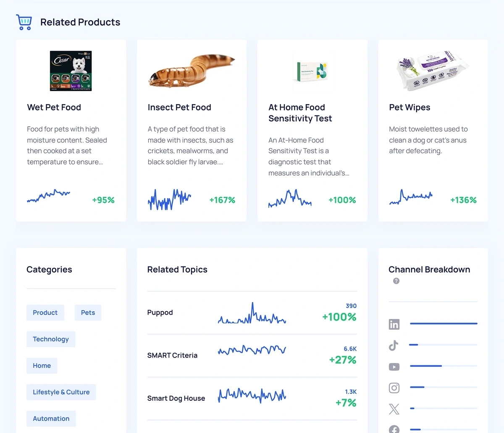
Task: Choose the Technology category tag
Action: (51, 339)
